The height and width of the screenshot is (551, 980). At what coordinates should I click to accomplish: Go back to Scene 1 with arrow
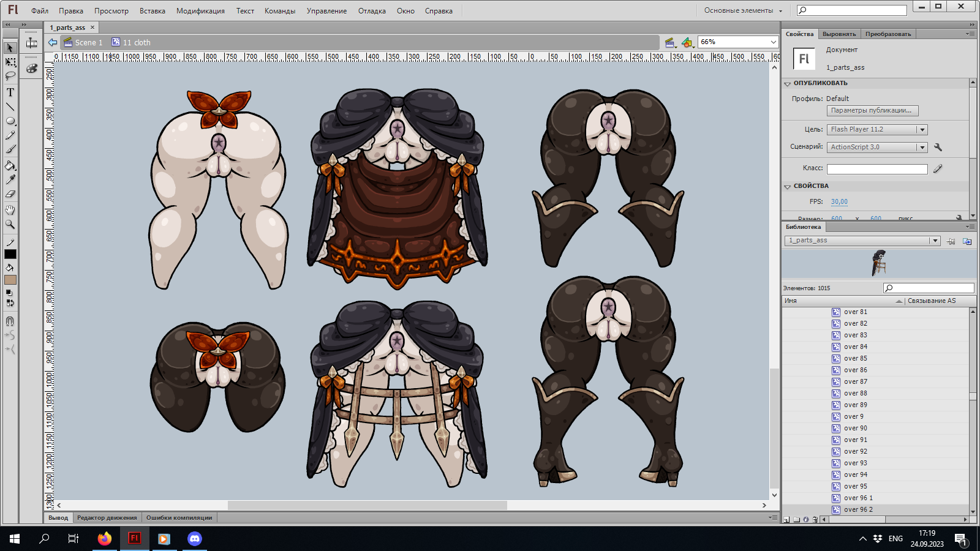click(53, 42)
